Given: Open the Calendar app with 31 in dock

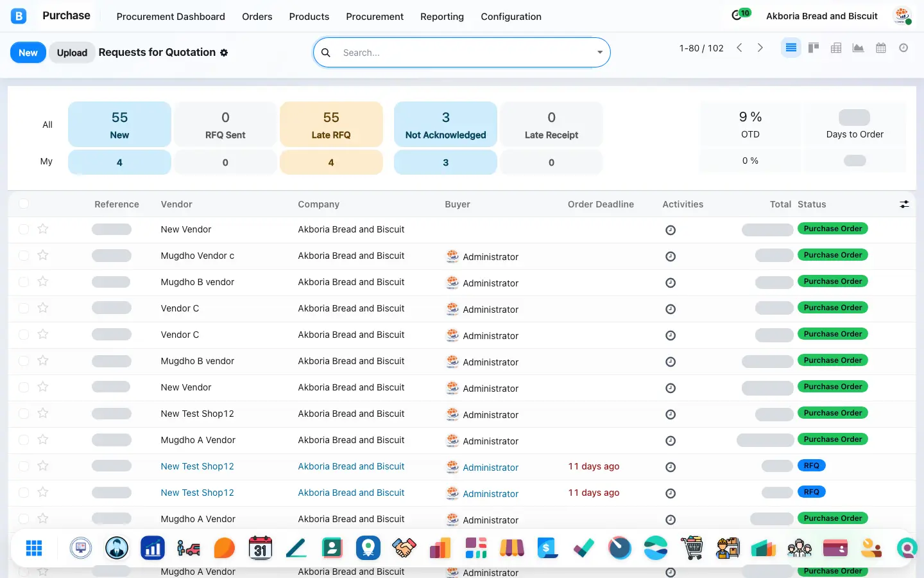Looking at the screenshot, I should [261, 548].
